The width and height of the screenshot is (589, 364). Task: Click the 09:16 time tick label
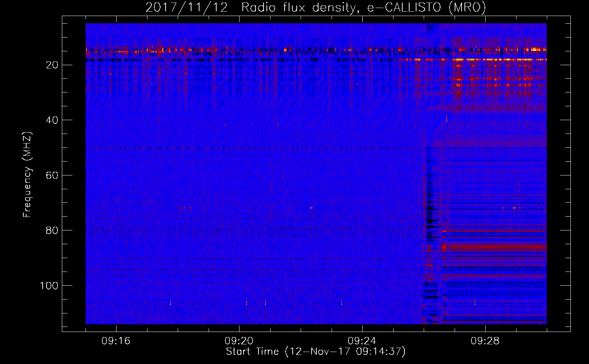[x=116, y=341]
